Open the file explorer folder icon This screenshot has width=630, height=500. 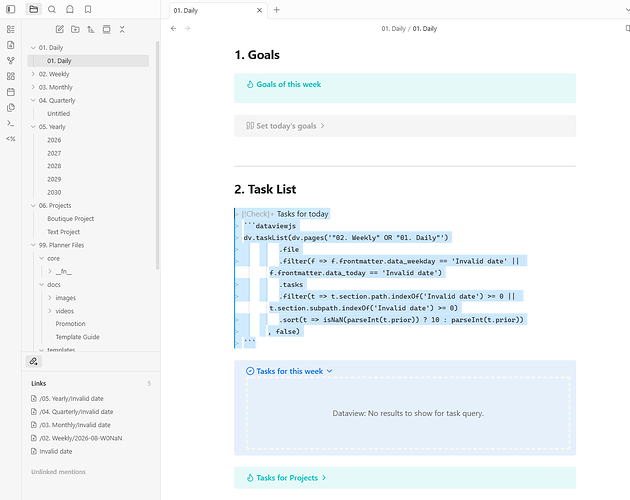point(34,9)
